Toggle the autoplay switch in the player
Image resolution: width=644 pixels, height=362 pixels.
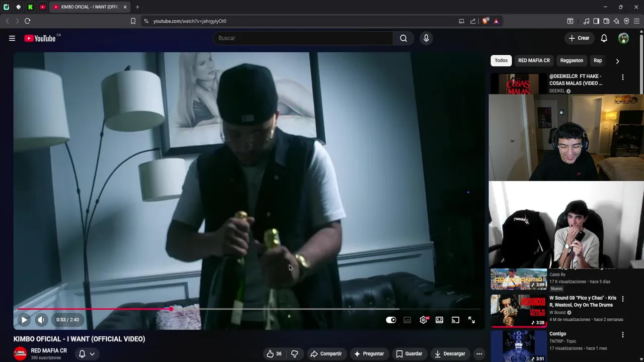point(391,320)
